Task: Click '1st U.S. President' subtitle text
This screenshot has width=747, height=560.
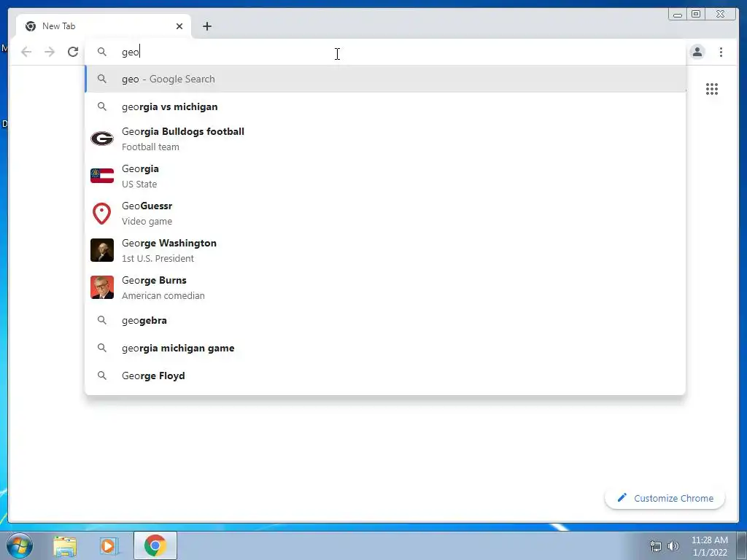Action: 158,258
